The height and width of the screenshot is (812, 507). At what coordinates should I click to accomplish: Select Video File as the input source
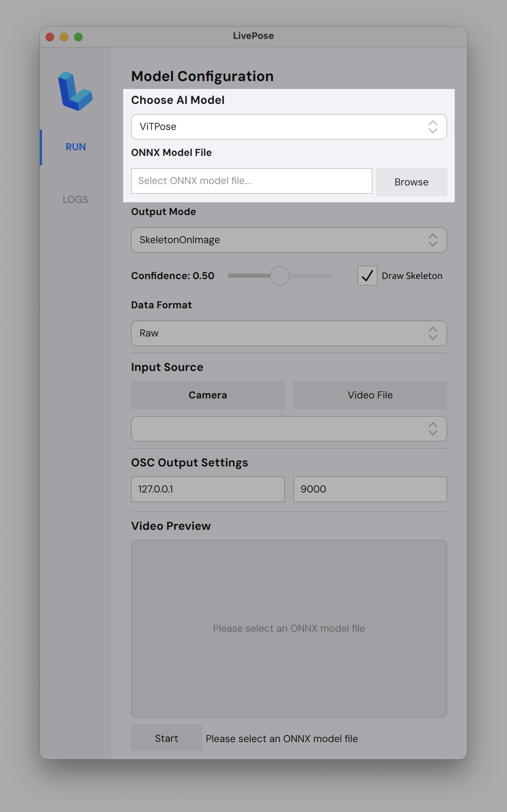370,395
